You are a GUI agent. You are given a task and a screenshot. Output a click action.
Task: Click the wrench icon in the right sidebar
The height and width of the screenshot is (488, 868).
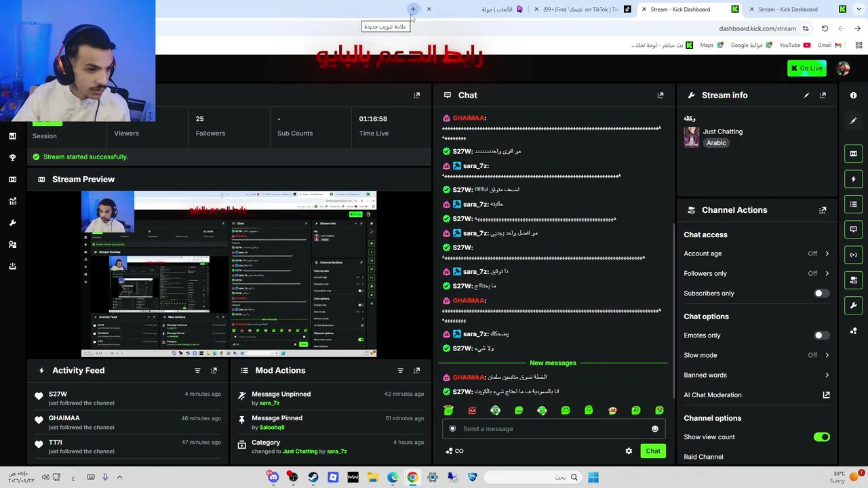coord(853,305)
